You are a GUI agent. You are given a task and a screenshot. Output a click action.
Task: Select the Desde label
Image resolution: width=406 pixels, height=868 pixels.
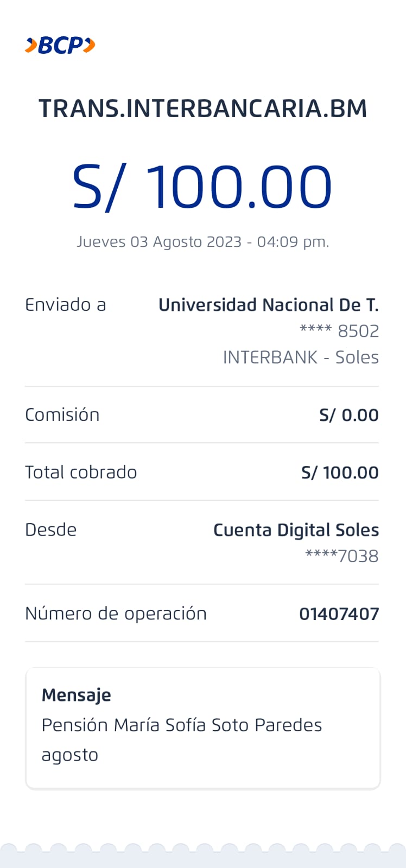pos(51,530)
